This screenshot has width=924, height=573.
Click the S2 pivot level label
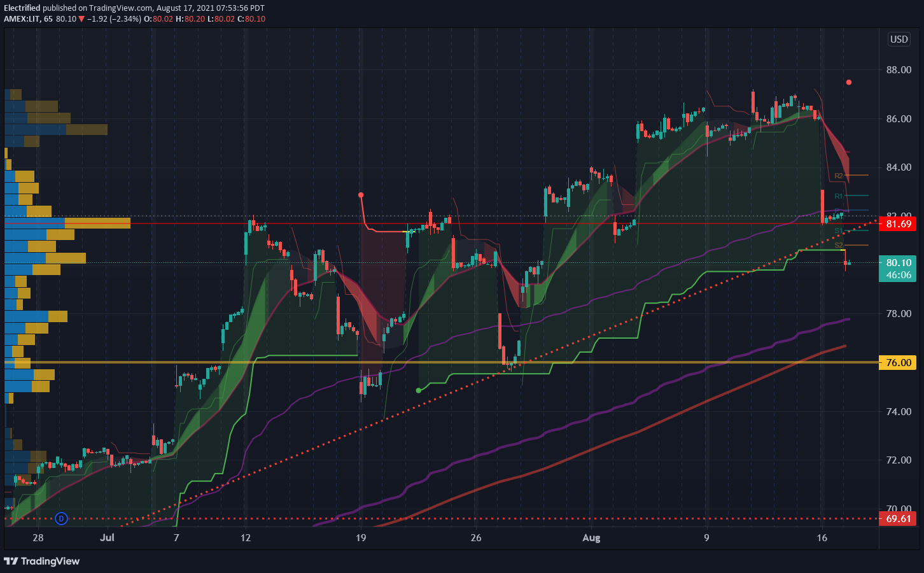[839, 245]
